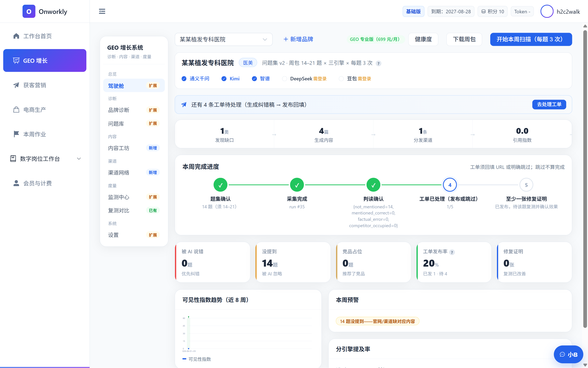Expand the 数字岗位工作台 chevron
The width and height of the screenshot is (588, 368).
(x=79, y=159)
